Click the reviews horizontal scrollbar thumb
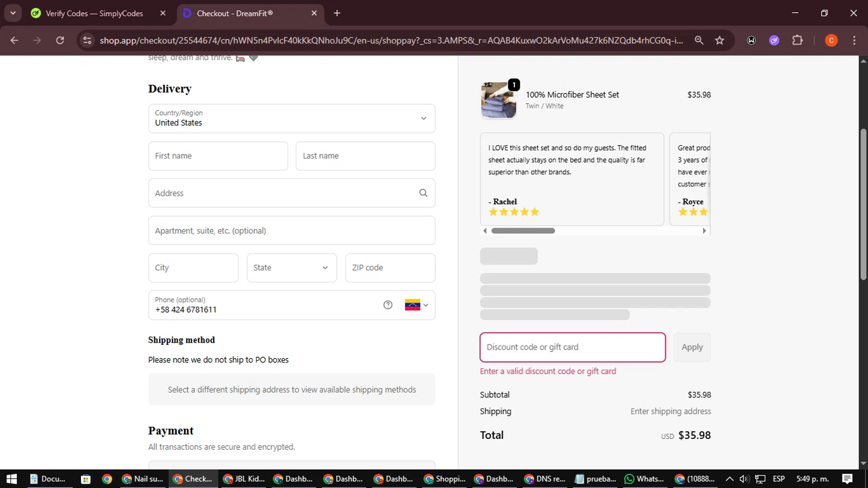868x488 pixels. 523,230
